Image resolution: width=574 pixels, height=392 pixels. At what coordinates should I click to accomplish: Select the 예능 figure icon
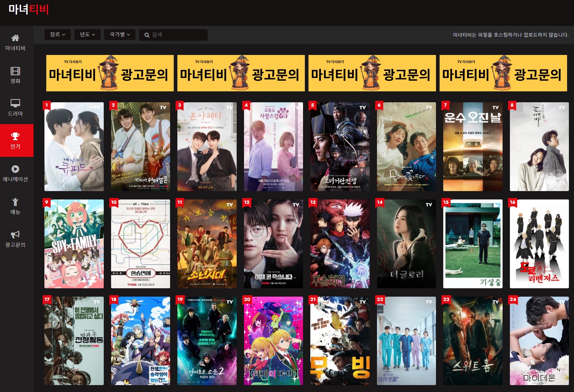pos(15,202)
